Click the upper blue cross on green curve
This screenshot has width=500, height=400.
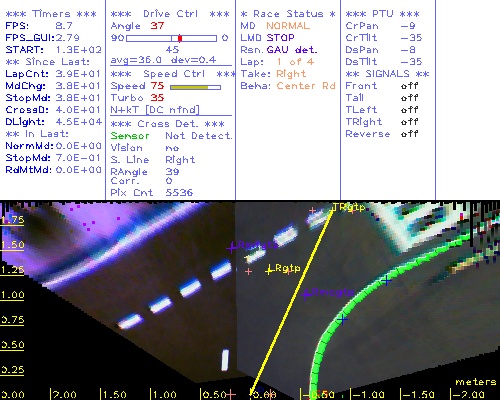tap(386, 281)
